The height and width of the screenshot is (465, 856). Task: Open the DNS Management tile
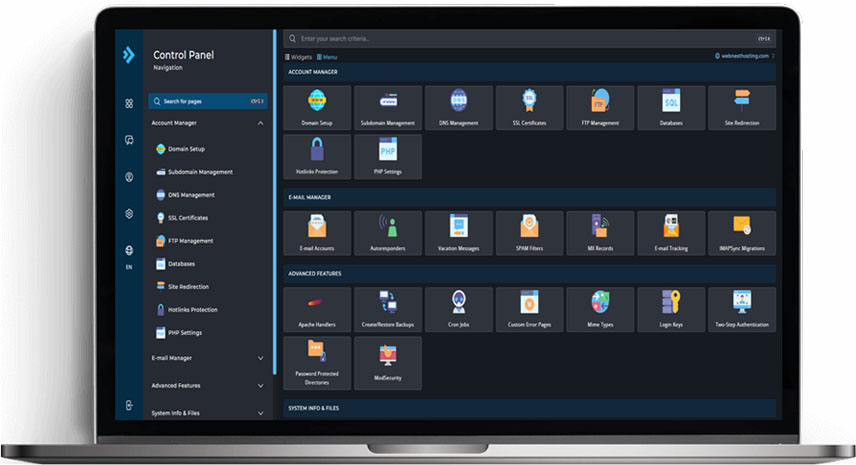click(459, 108)
